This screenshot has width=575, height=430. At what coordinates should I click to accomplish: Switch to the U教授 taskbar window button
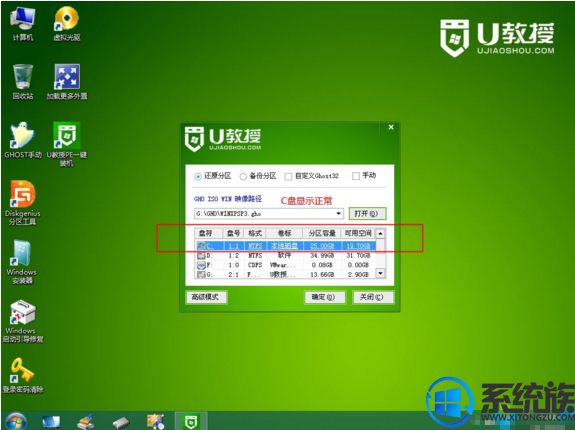coord(191,421)
